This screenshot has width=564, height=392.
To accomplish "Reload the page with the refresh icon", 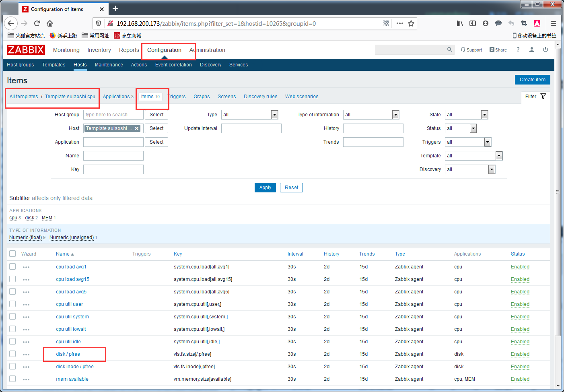I will [37, 23].
